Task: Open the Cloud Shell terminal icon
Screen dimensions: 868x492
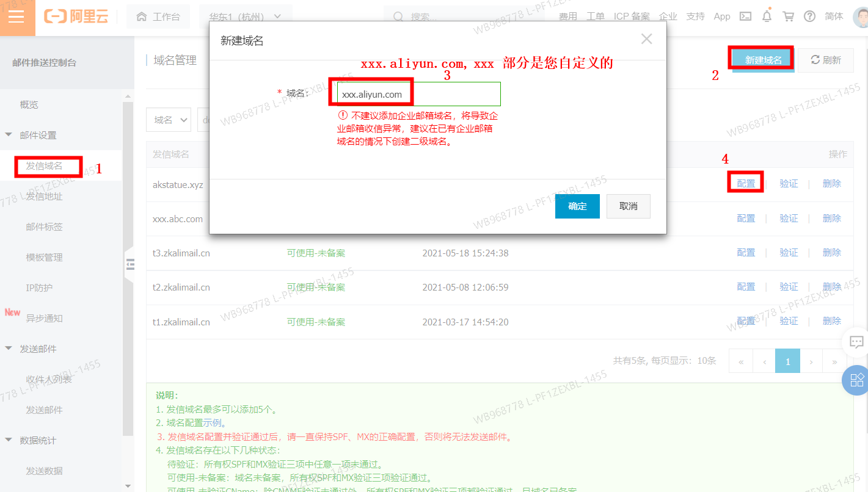Action: click(x=745, y=16)
